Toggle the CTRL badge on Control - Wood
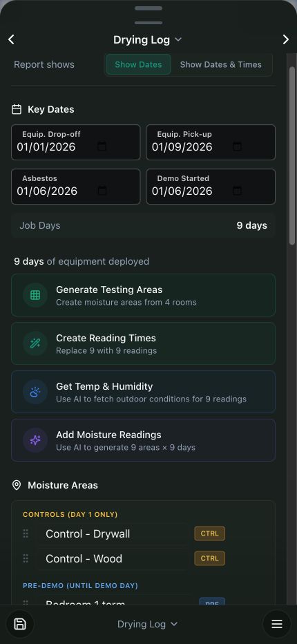 (209, 558)
